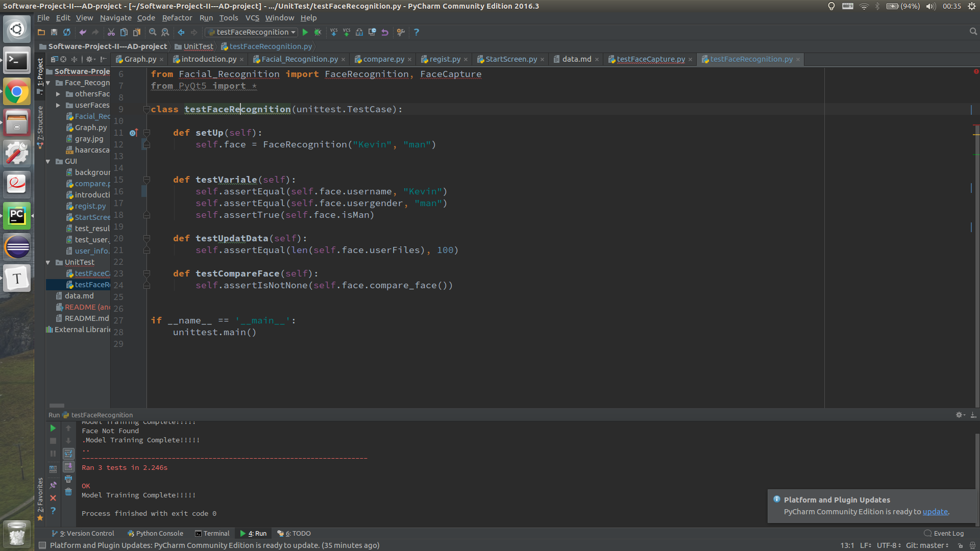The height and width of the screenshot is (551, 980).
Task: Expand the othersFaces folder in project tree
Action: pyautogui.click(x=58, y=94)
